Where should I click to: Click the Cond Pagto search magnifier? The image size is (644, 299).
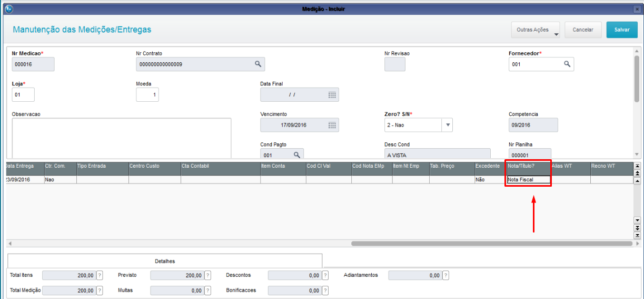point(296,155)
